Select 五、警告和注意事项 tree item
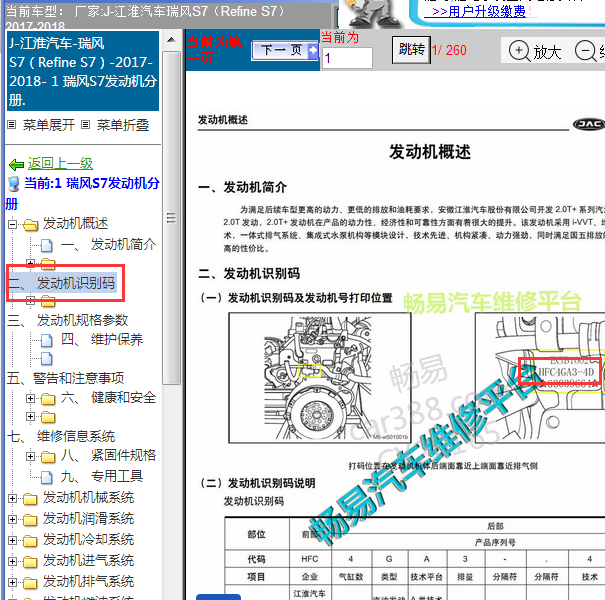605x600 pixels. [66, 378]
